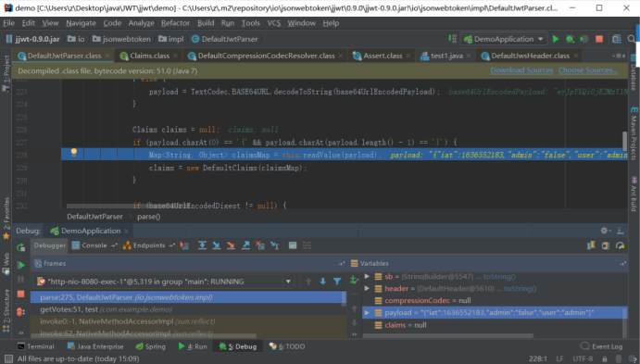Click the Drop Frame icon
Image resolution: width=640 pixels, height=364 pixels.
coord(260,245)
